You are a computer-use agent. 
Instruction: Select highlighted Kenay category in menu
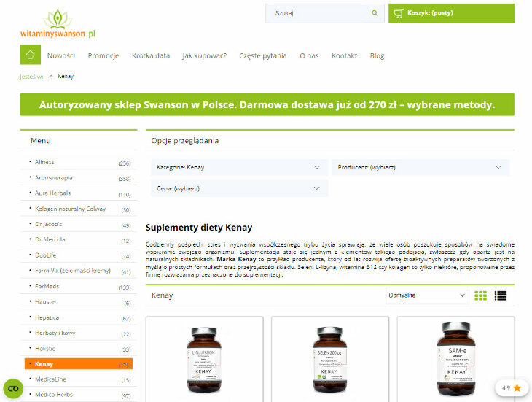(79, 363)
